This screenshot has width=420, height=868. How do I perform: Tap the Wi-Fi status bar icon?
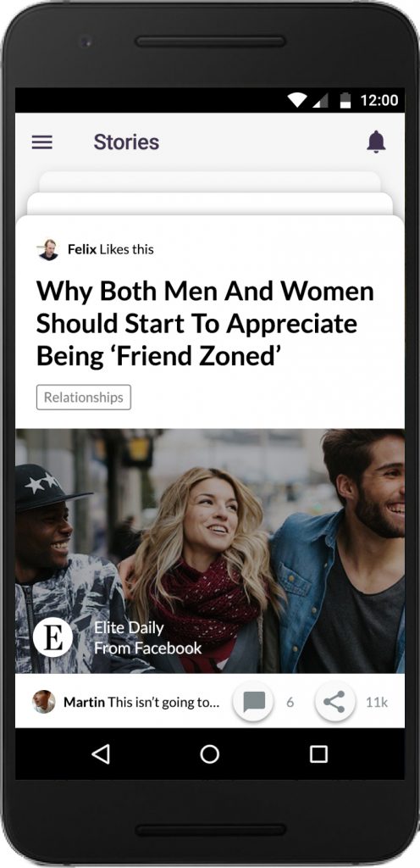(x=297, y=100)
